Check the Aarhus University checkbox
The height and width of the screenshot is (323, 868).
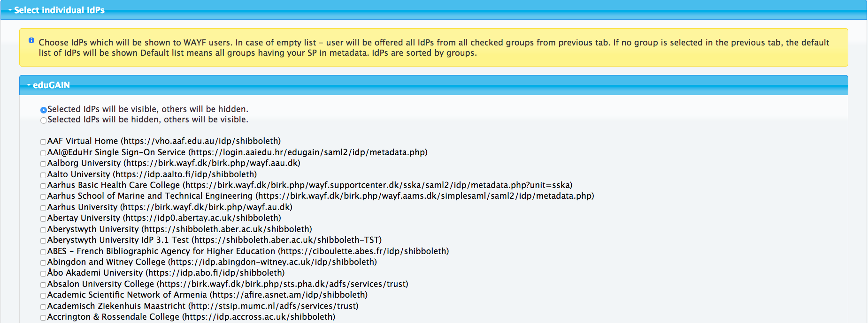coord(43,208)
